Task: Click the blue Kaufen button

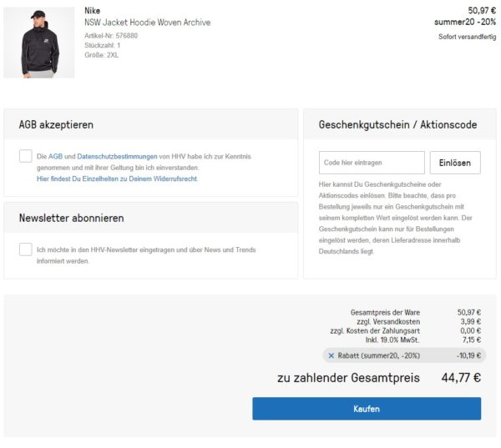Action: pyautogui.click(x=367, y=409)
